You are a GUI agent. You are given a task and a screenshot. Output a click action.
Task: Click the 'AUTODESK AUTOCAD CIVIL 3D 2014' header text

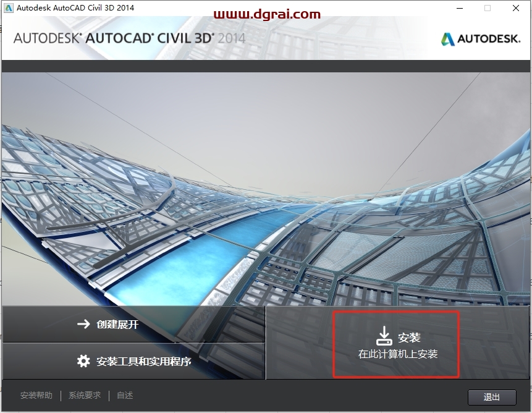129,38
